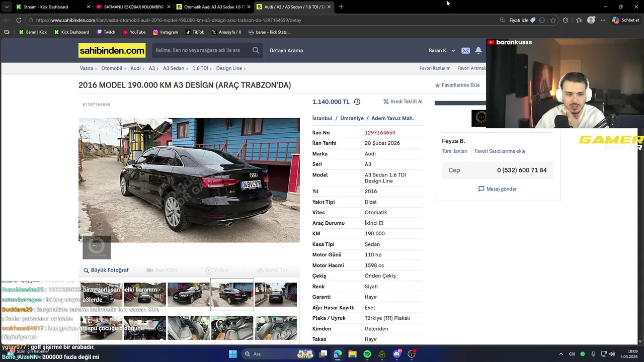Open Favori İlanlarım link
Screen dimensions: 644x362
(435, 68)
